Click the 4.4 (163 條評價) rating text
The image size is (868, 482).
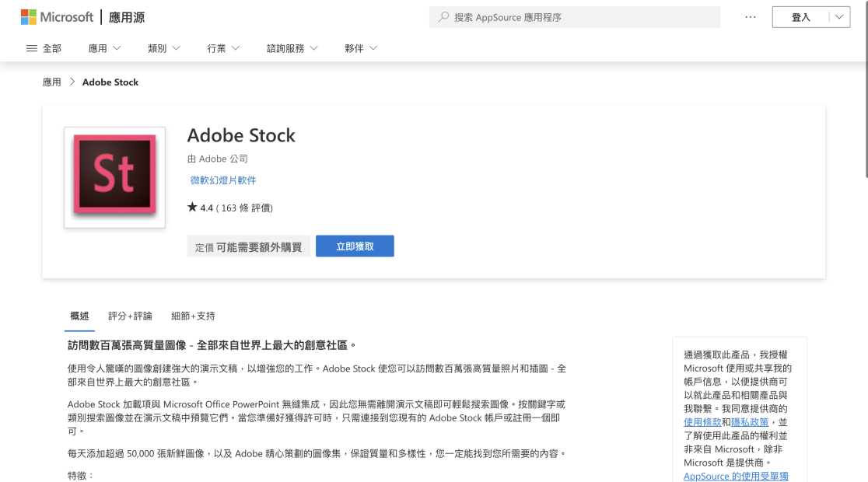coord(236,208)
